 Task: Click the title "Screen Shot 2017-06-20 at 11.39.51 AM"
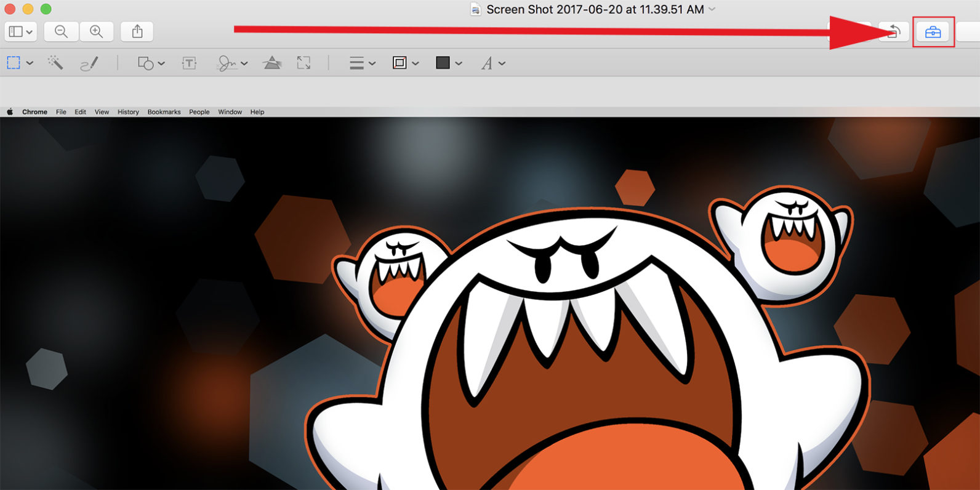[595, 9]
